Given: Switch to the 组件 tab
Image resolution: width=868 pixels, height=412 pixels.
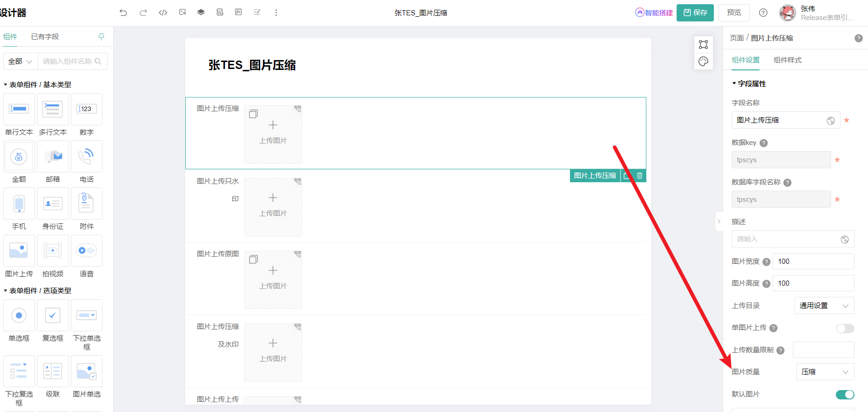Looking at the screenshot, I should (10, 36).
